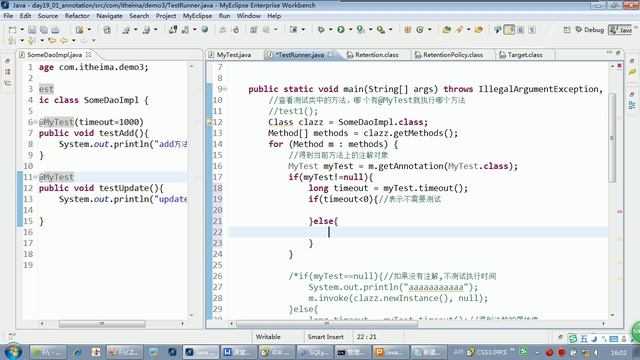Click the Smart Insert status field
Viewport: 640px width, 360px height.
pos(325,337)
